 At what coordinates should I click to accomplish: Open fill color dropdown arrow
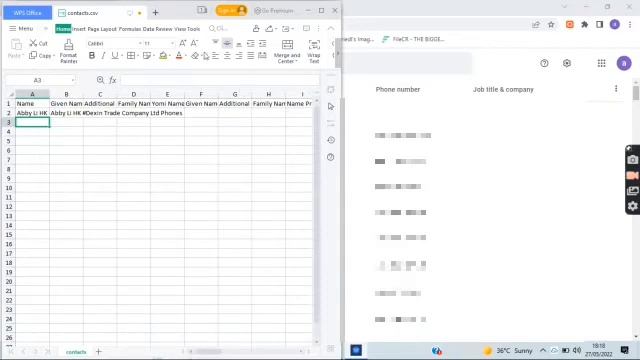pyautogui.click(x=169, y=56)
